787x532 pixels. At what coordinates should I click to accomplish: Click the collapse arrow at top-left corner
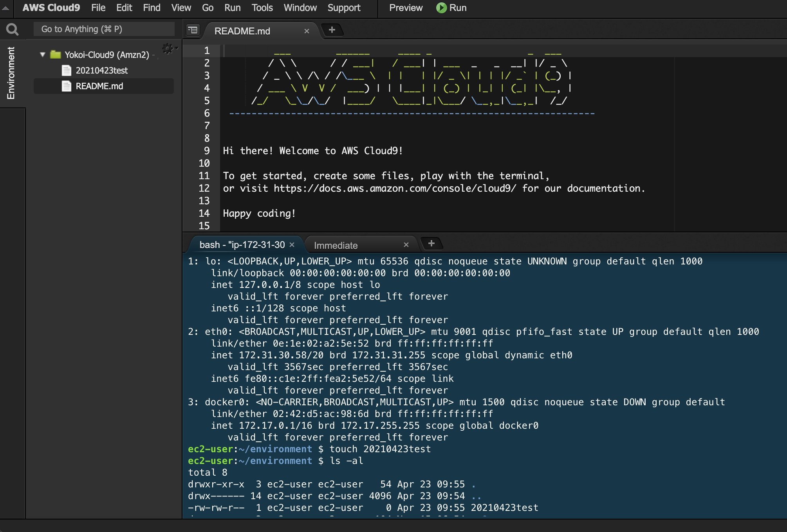click(5, 7)
